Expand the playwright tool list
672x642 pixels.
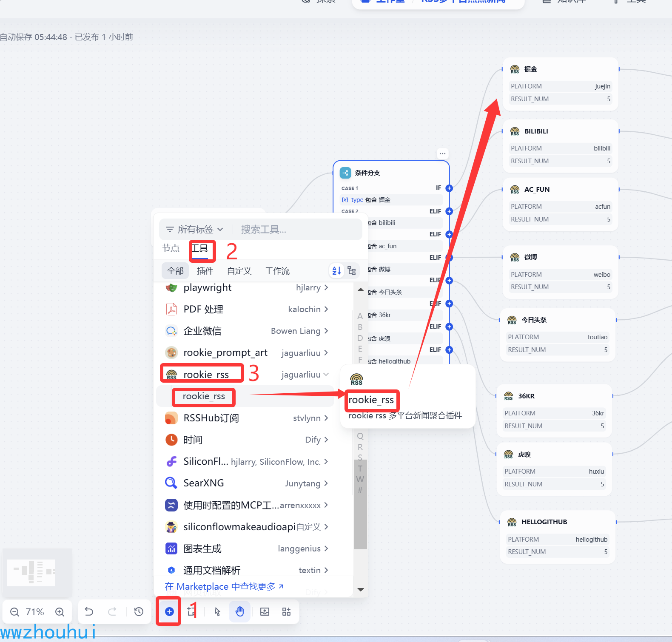[x=326, y=287]
